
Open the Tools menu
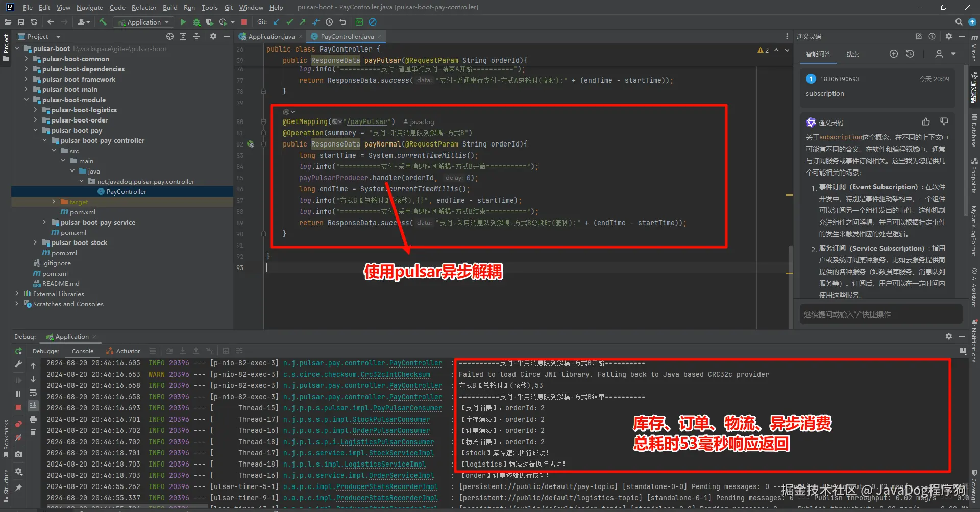tap(209, 7)
